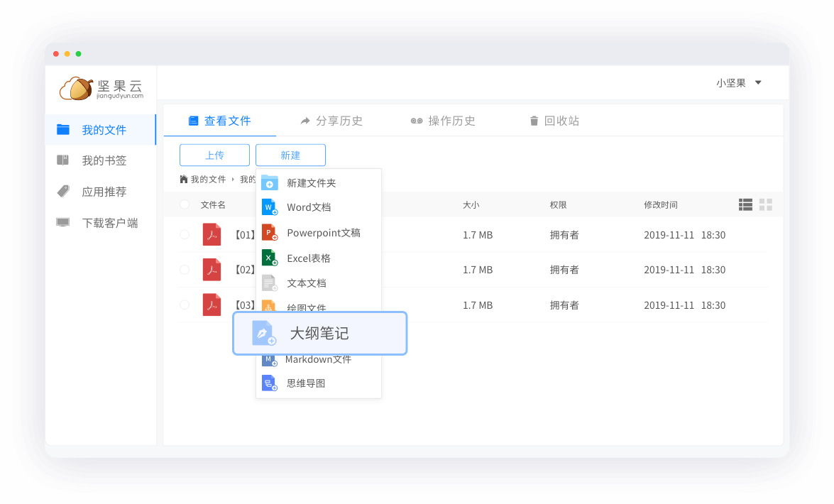Image resolution: width=834 pixels, height=504 pixels.
Task: Switch to list view icon
Action: [x=745, y=205]
